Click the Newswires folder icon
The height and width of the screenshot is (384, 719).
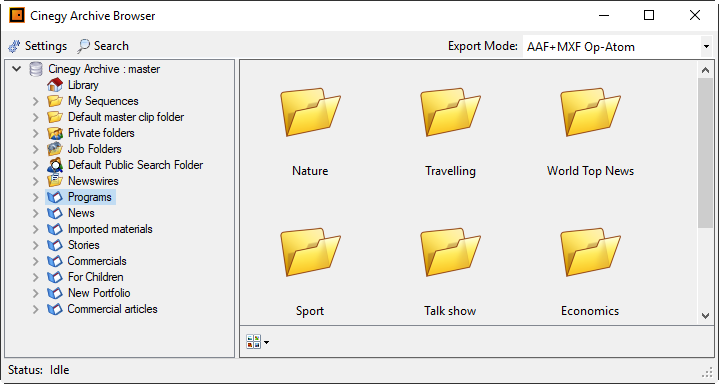coord(55,181)
